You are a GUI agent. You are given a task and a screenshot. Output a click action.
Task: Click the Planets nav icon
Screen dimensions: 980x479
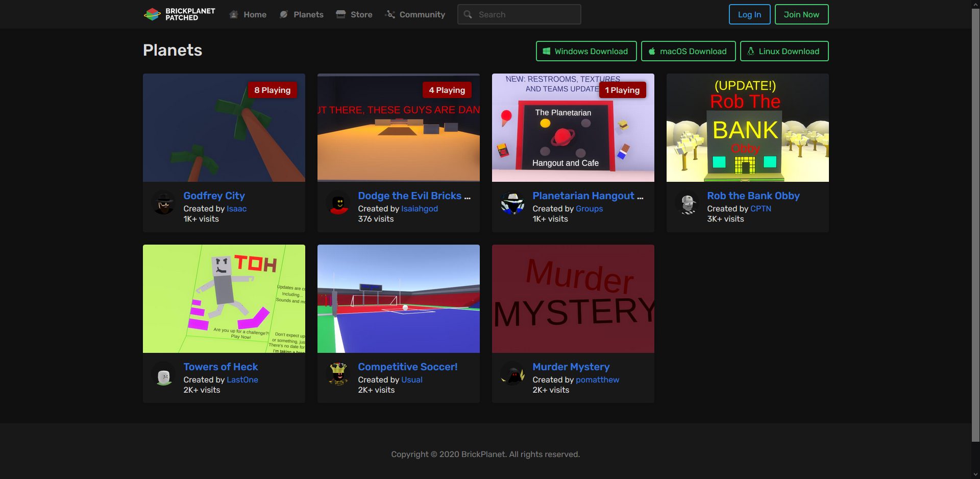click(284, 14)
